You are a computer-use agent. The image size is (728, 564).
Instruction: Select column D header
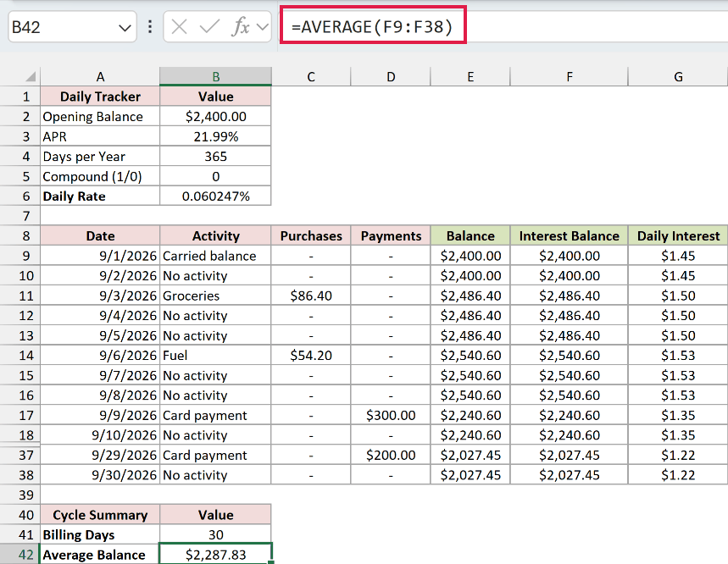coord(391,76)
